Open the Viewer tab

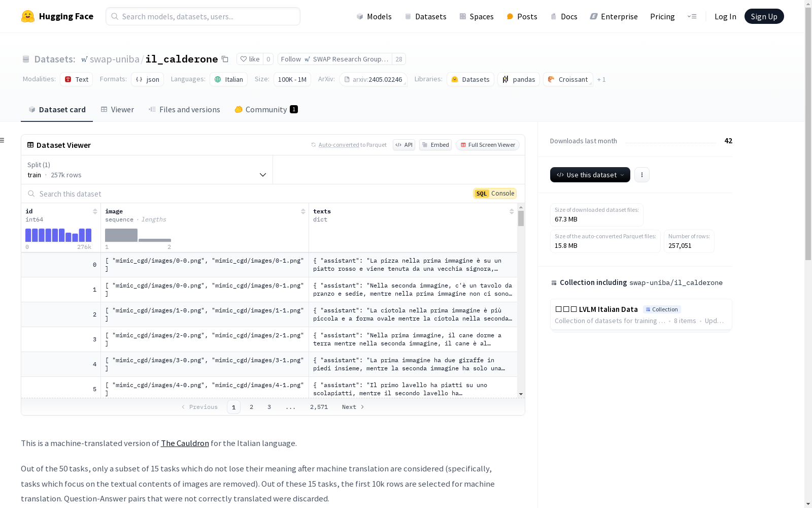pyautogui.click(x=117, y=110)
